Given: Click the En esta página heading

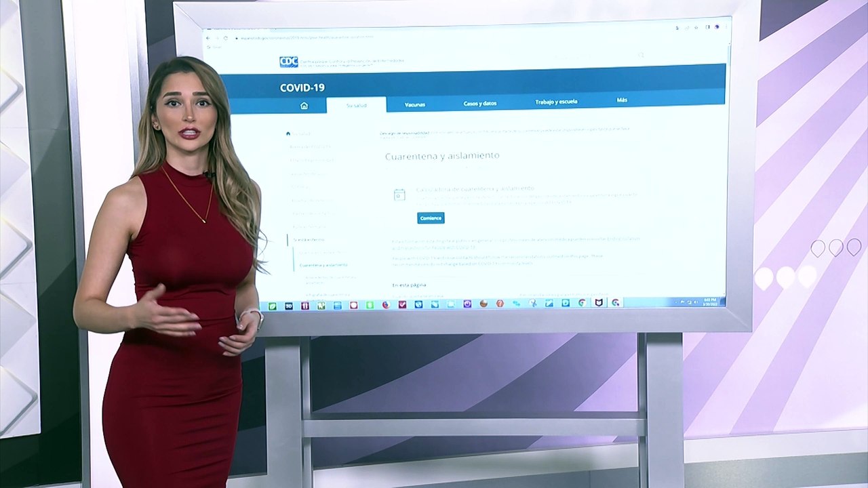Looking at the screenshot, I should point(410,285).
